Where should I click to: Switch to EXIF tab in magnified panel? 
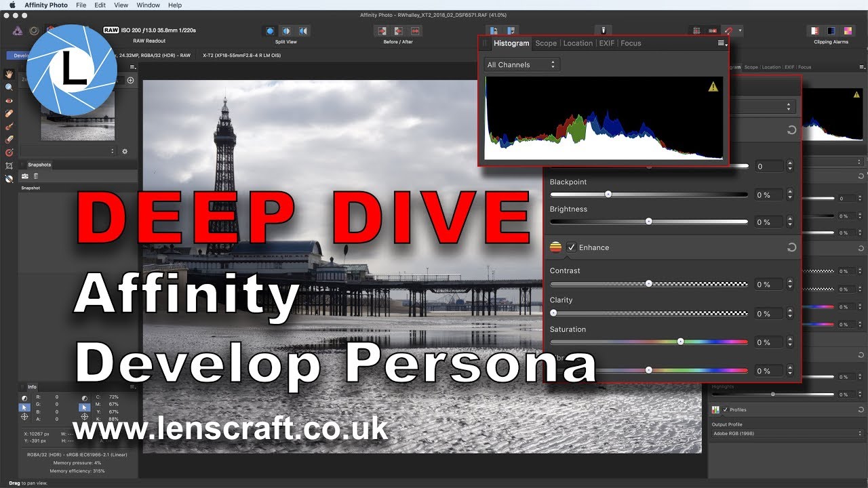pos(607,43)
